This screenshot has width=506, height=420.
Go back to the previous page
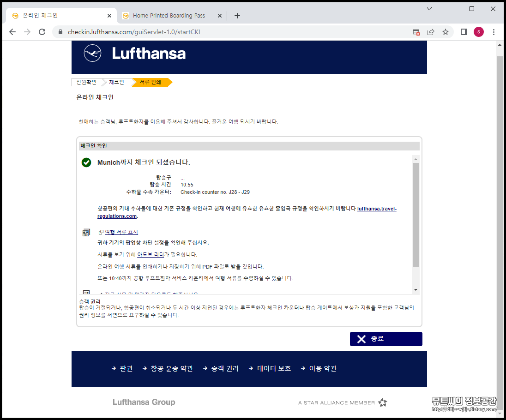coord(12,32)
